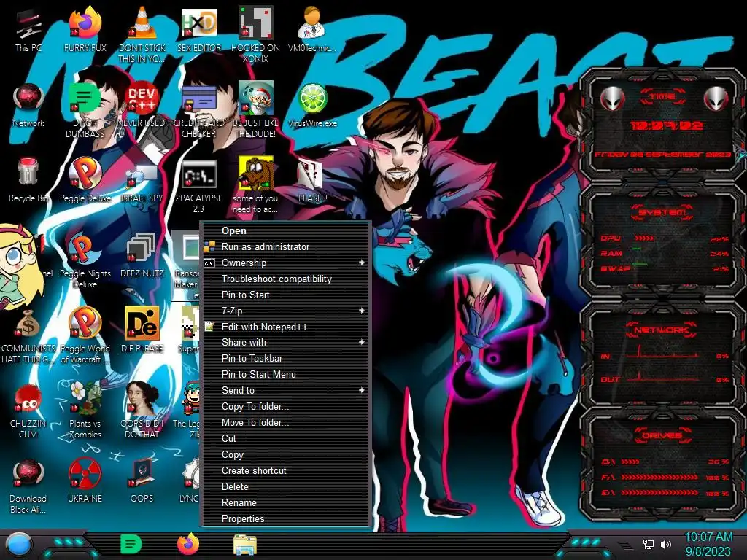Select the CREDIT CARD CHECKER icon
This screenshot has height=560, width=747.
(198, 111)
